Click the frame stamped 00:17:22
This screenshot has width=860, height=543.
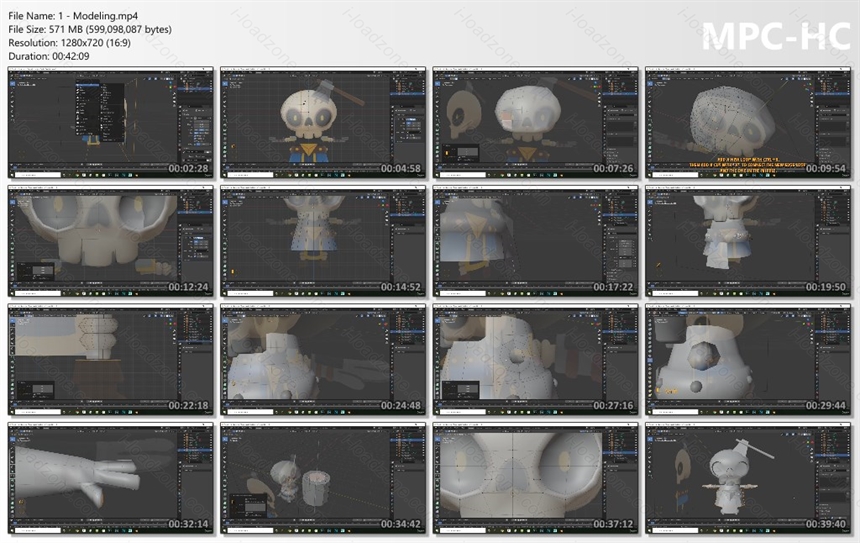click(x=535, y=241)
